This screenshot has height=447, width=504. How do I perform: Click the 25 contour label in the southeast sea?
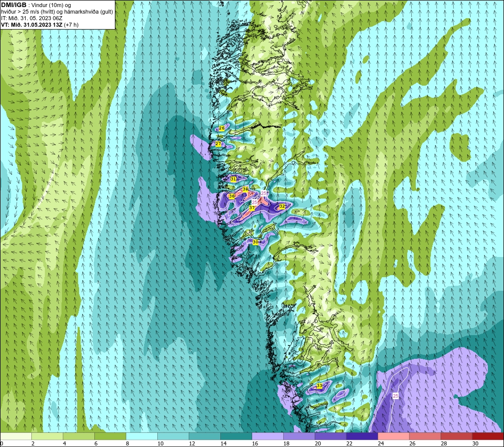(x=396, y=396)
